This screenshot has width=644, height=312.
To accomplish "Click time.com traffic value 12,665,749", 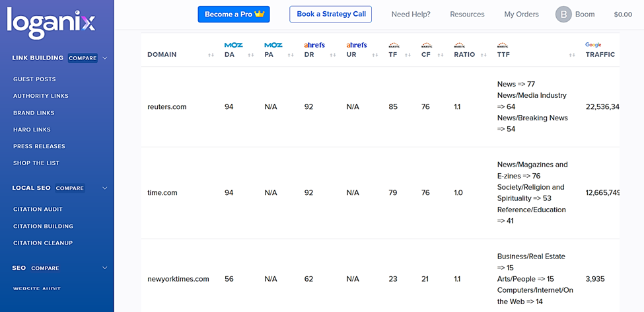I will (602, 193).
